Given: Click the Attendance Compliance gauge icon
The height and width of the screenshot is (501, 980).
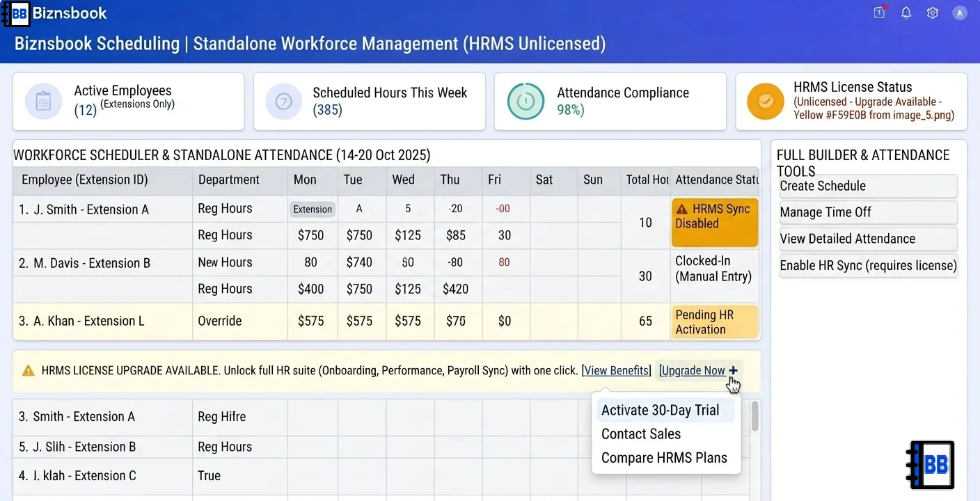Looking at the screenshot, I should click(x=525, y=102).
